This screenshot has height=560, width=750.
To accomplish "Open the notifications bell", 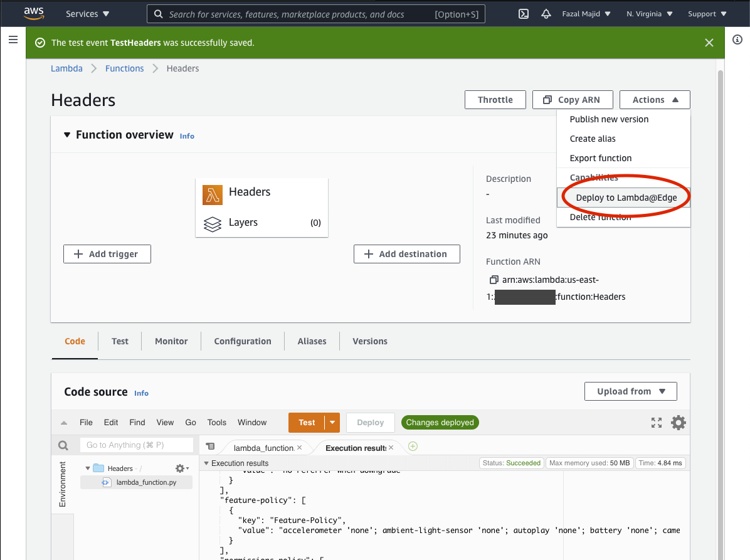I will point(546,14).
